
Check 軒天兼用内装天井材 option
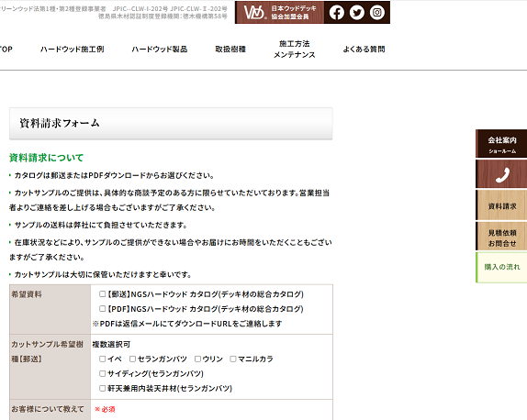[103, 388]
